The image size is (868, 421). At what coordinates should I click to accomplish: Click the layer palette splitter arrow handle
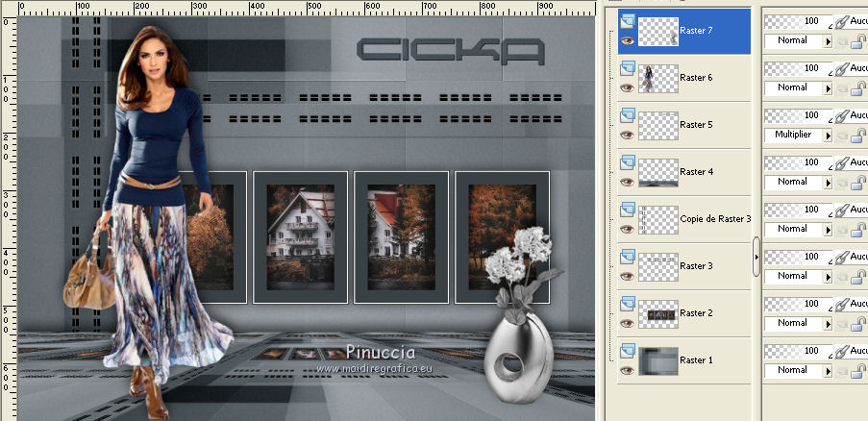756,257
